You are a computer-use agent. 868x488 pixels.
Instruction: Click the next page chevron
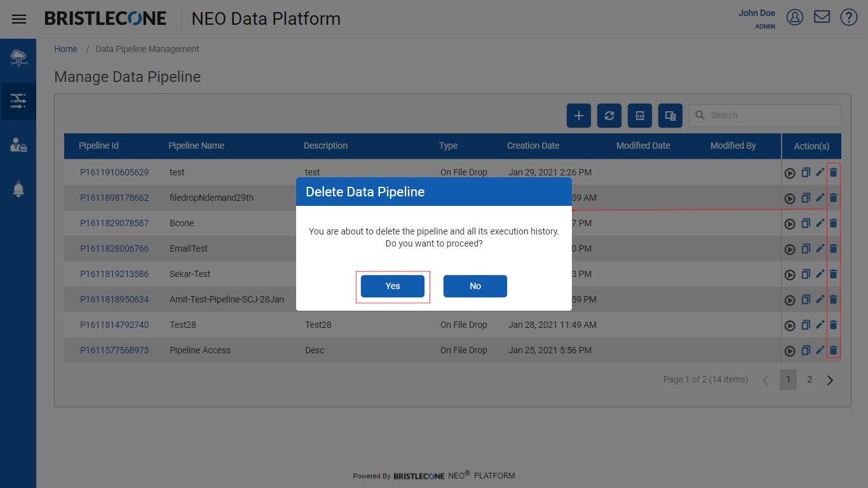tap(830, 380)
